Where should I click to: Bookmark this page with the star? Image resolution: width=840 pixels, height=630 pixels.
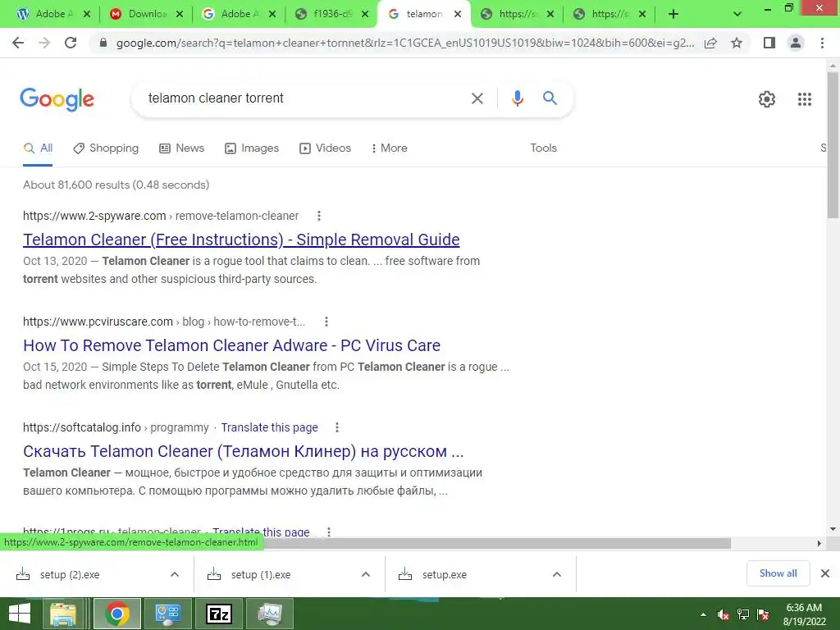pos(737,43)
